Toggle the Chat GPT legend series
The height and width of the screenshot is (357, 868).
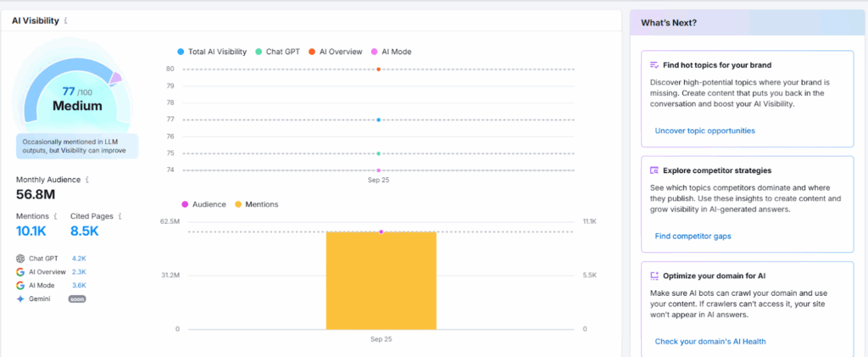pyautogui.click(x=276, y=52)
